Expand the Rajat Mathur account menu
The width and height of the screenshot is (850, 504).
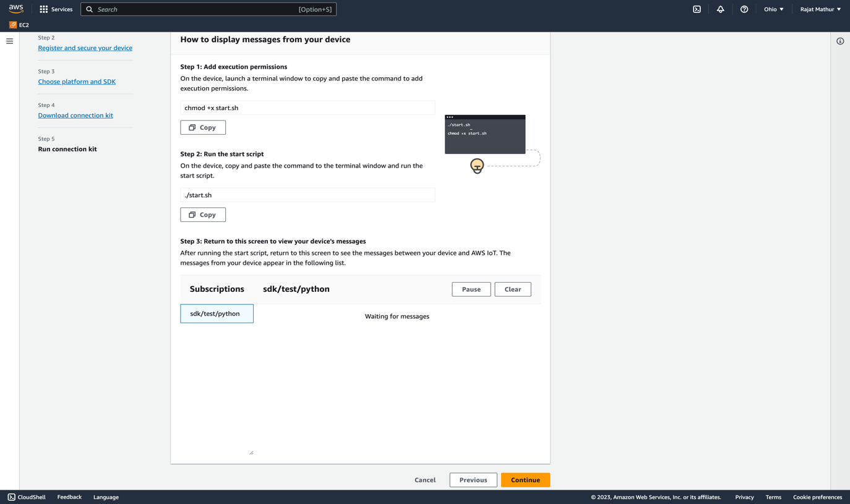pos(820,9)
